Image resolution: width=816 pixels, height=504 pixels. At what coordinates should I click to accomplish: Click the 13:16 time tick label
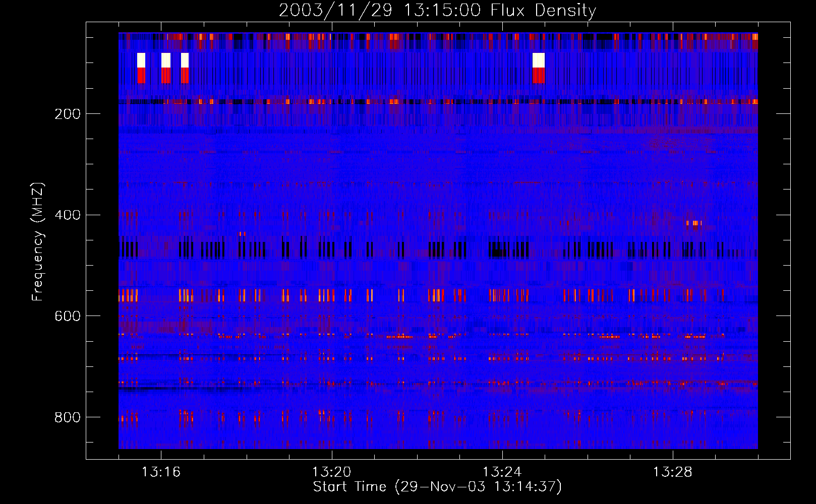pos(161,472)
